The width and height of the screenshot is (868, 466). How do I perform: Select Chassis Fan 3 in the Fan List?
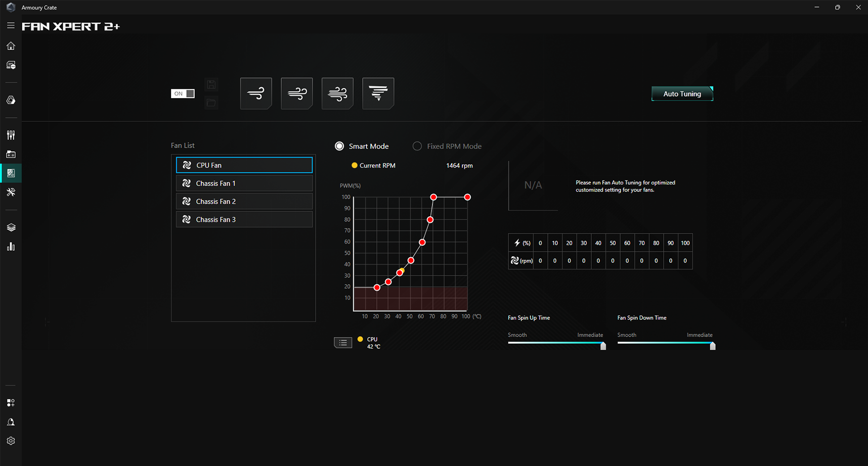click(244, 219)
